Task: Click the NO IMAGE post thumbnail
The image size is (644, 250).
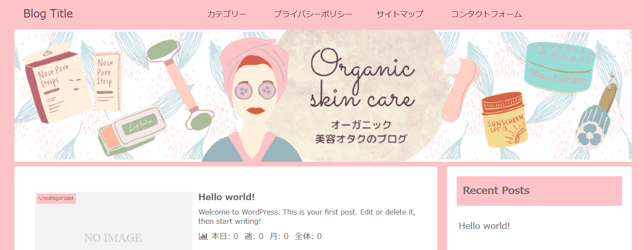Action: point(113,221)
